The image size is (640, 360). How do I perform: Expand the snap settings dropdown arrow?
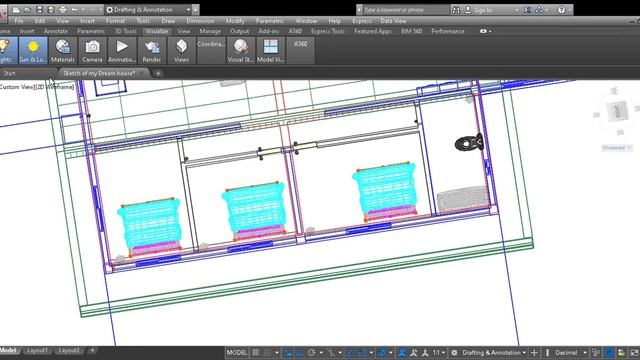[x=277, y=353]
